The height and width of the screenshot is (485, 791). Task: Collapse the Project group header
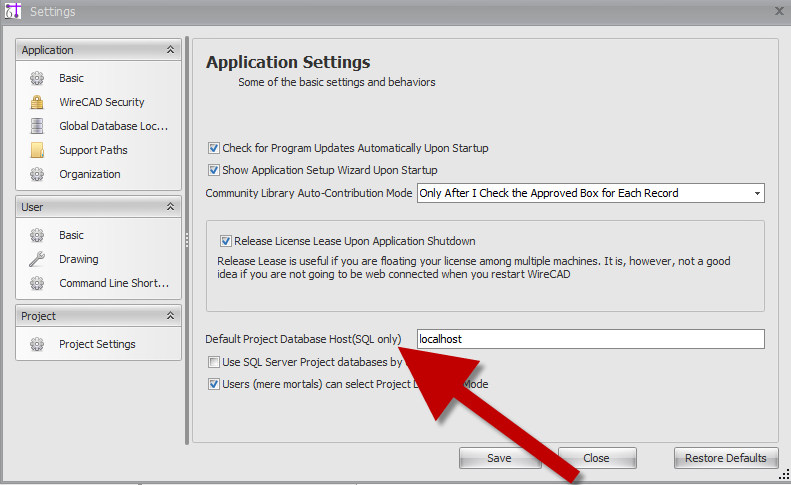pos(98,316)
